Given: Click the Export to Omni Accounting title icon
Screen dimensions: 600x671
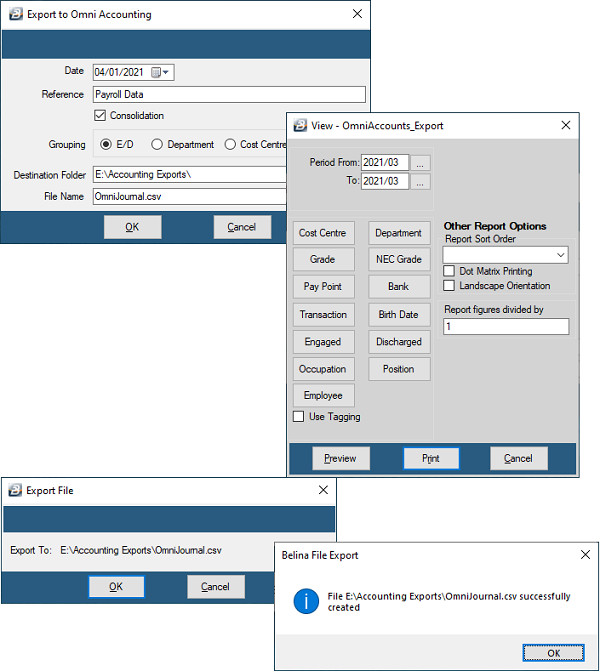Looking at the screenshot, I should tap(15, 14).
